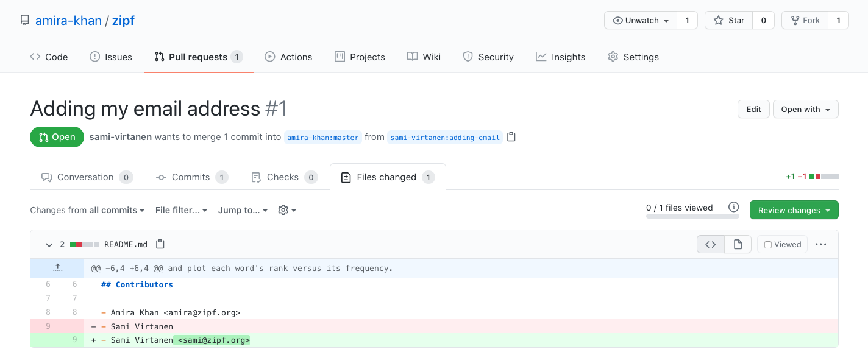Switch to the Checks tab
Image resolution: width=868 pixels, height=355 pixels.
tap(285, 177)
